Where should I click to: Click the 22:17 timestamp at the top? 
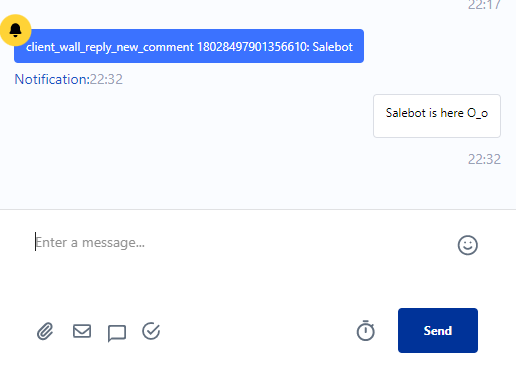(484, 5)
